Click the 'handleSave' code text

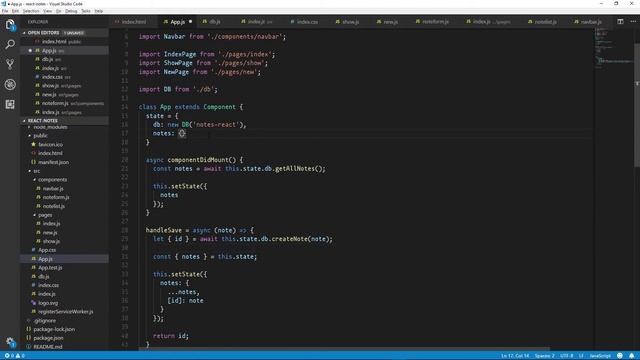pos(164,230)
